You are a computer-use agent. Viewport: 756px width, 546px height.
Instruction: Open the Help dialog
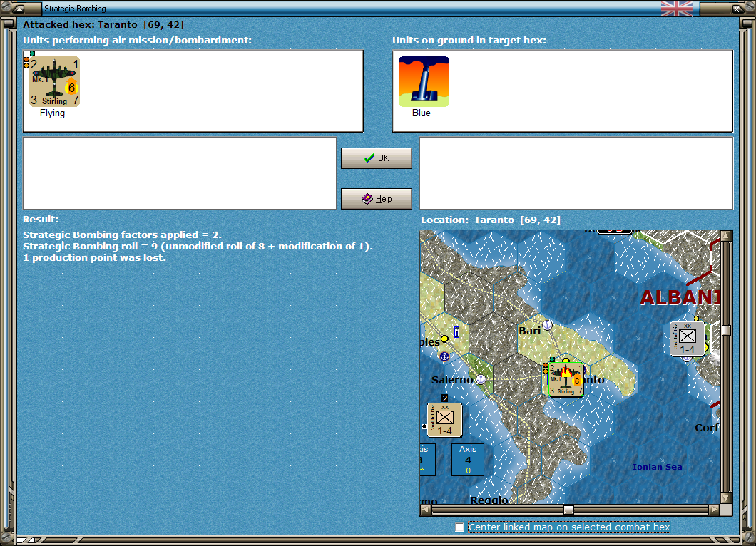click(x=376, y=198)
